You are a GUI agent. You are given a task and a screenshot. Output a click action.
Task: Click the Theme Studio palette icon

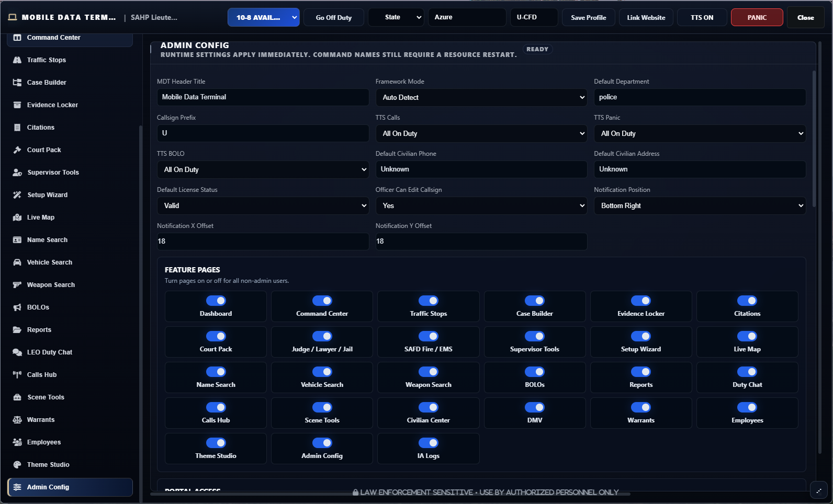tap(17, 465)
